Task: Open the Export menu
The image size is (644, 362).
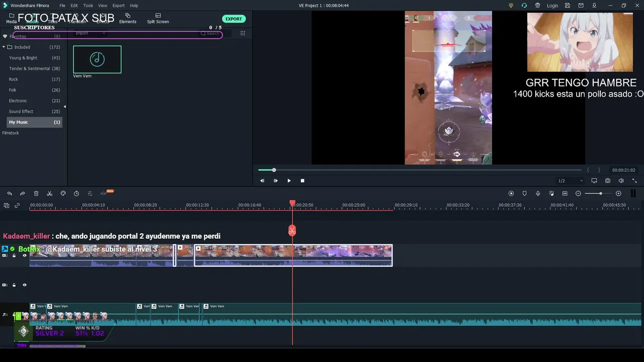Action: 118,6
